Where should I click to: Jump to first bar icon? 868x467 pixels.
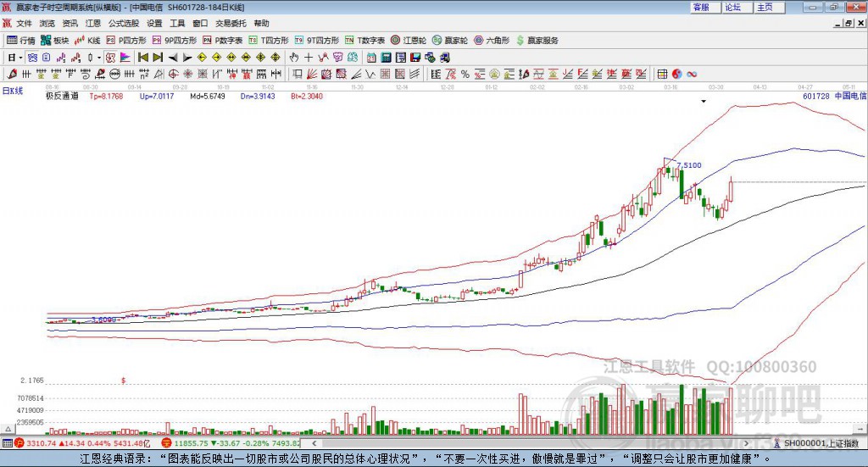142,58
